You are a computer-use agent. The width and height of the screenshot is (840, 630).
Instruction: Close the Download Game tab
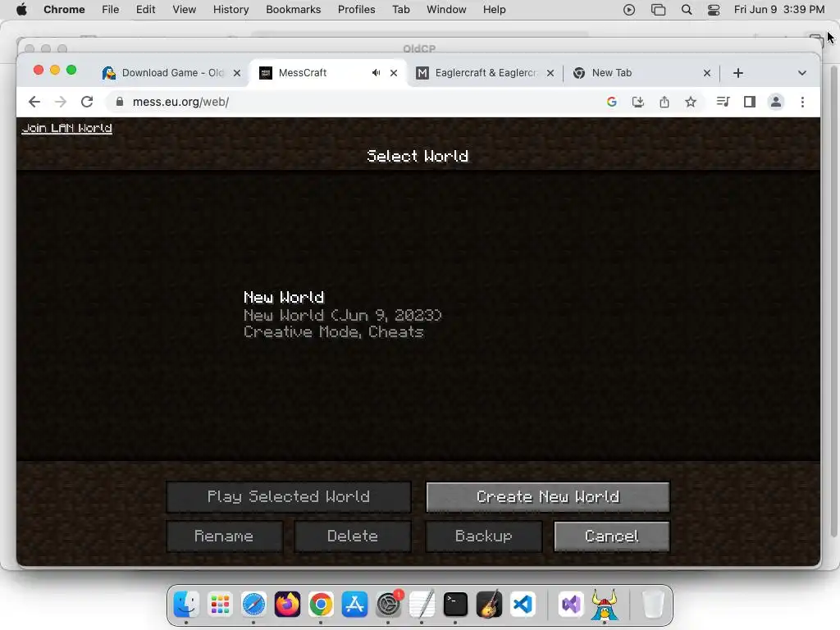237,73
